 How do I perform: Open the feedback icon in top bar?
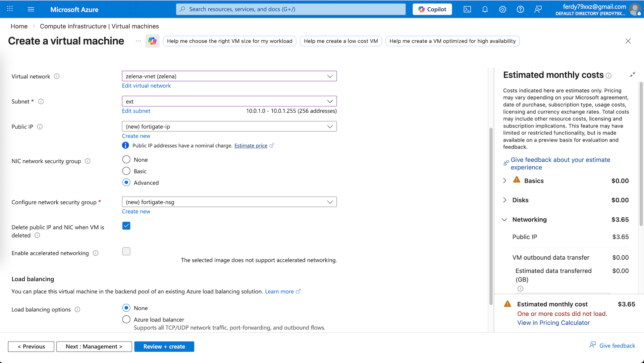click(538, 9)
